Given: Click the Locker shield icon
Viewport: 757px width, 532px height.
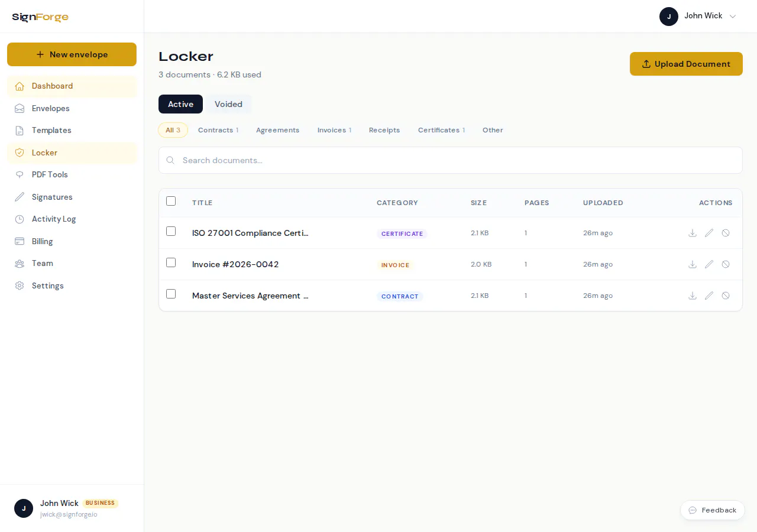Looking at the screenshot, I should [x=20, y=153].
